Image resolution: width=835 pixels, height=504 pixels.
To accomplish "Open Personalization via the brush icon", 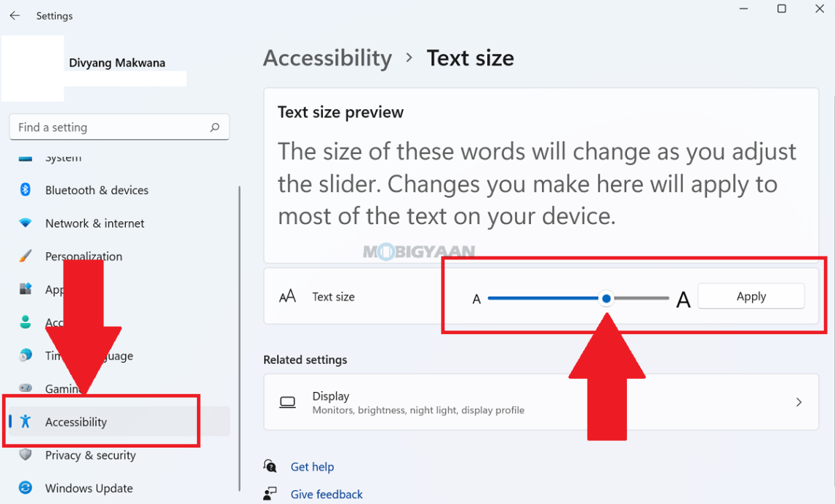I will [24, 256].
